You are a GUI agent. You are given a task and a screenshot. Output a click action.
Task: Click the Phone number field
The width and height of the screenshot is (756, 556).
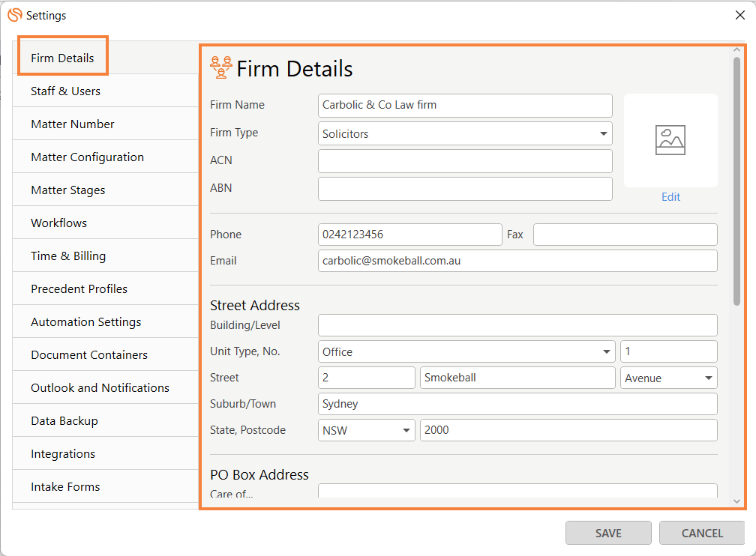click(x=409, y=235)
